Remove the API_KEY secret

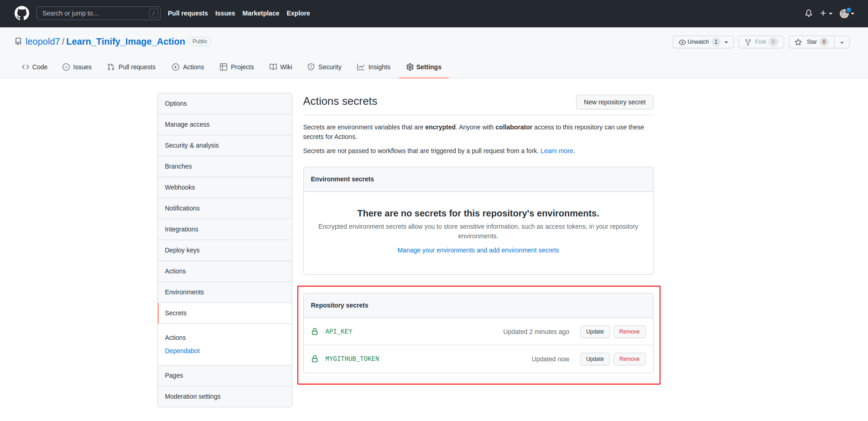(629, 332)
